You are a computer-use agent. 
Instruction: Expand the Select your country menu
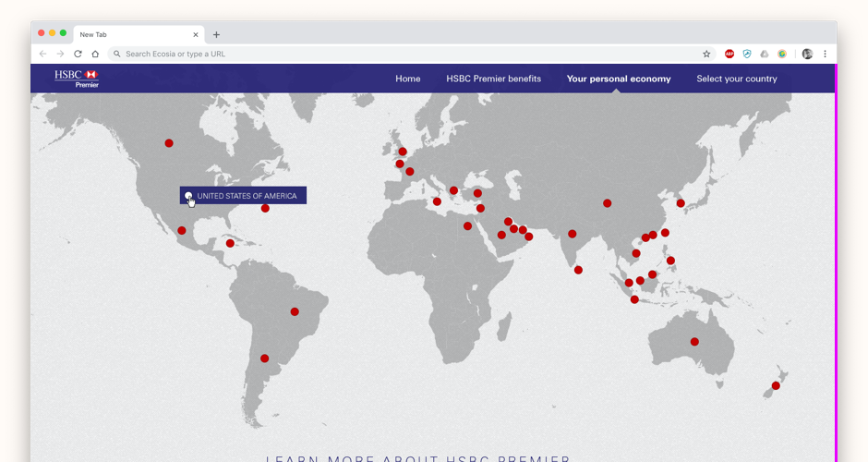[736, 79]
